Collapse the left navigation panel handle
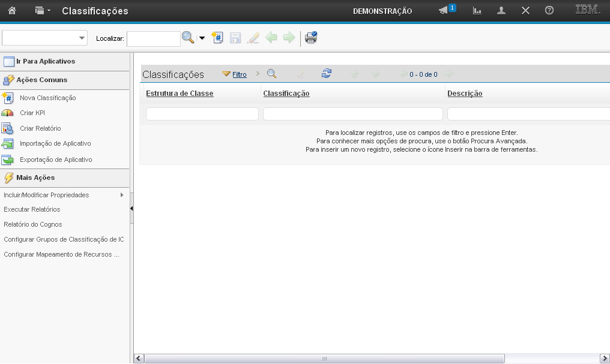This screenshot has height=364, width=610. coord(131,209)
